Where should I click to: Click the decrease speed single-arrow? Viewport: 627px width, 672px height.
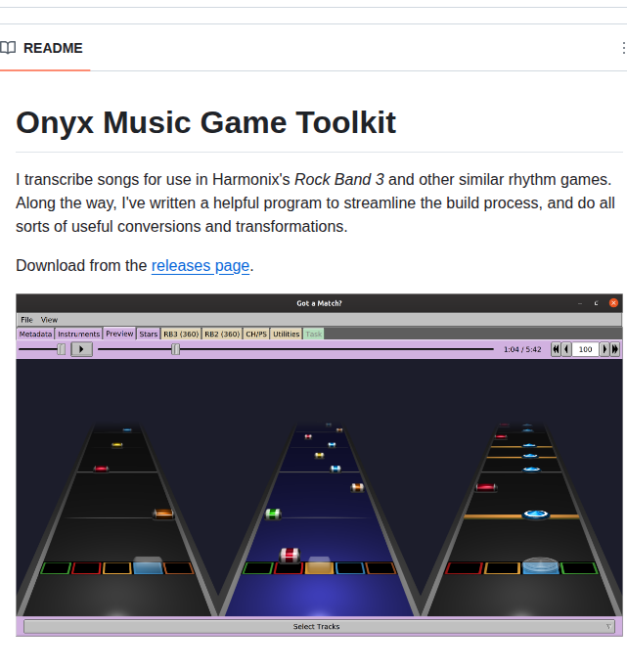click(x=566, y=349)
